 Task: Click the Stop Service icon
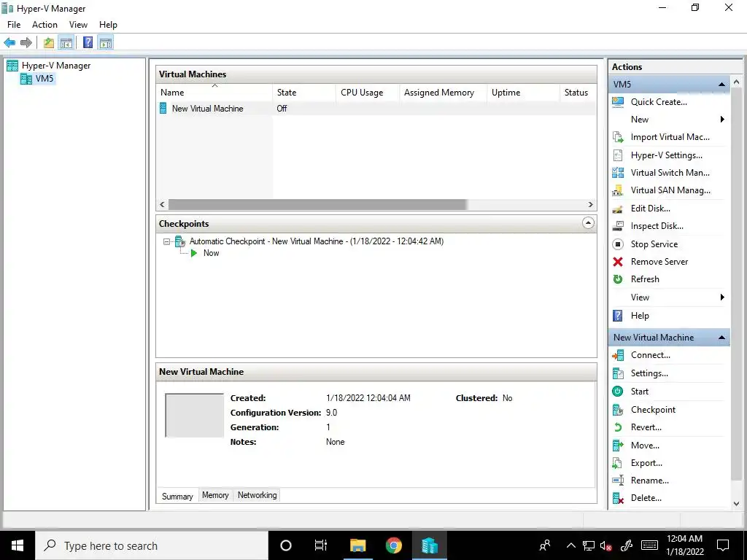point(618,244)
